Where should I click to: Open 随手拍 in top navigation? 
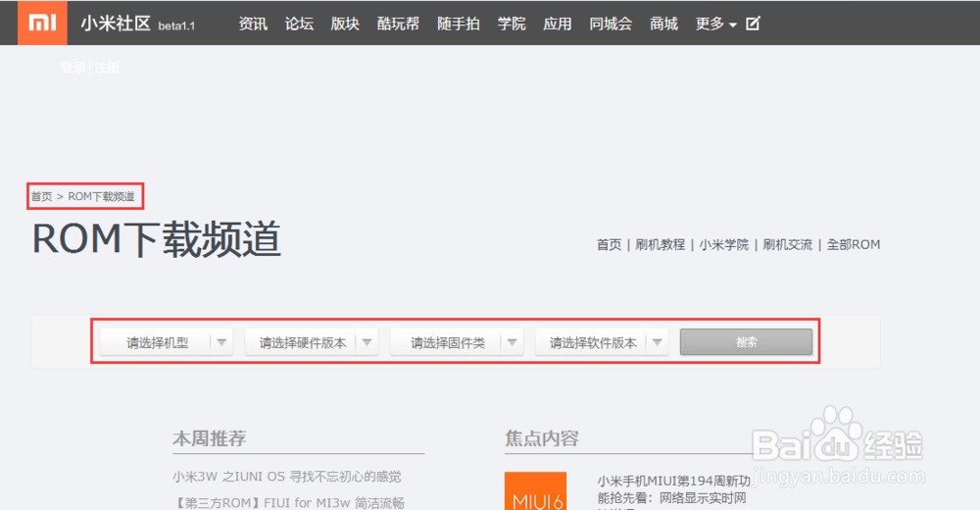[459, 24]
